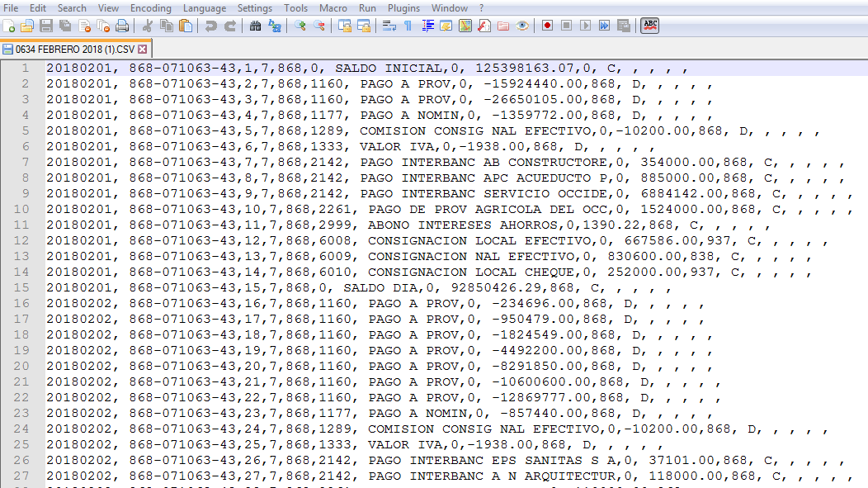Close the 0634 FEBRERO 2018 CSV tab
Viewport: 868px width, 488px height.
click(x=143, y=50)
